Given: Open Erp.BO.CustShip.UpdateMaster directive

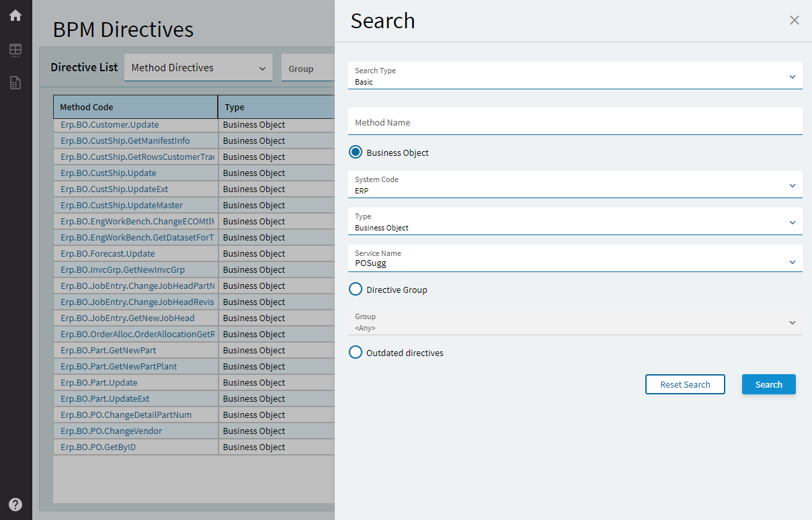Looking at the screenshot, I should [x=122, y=206].
